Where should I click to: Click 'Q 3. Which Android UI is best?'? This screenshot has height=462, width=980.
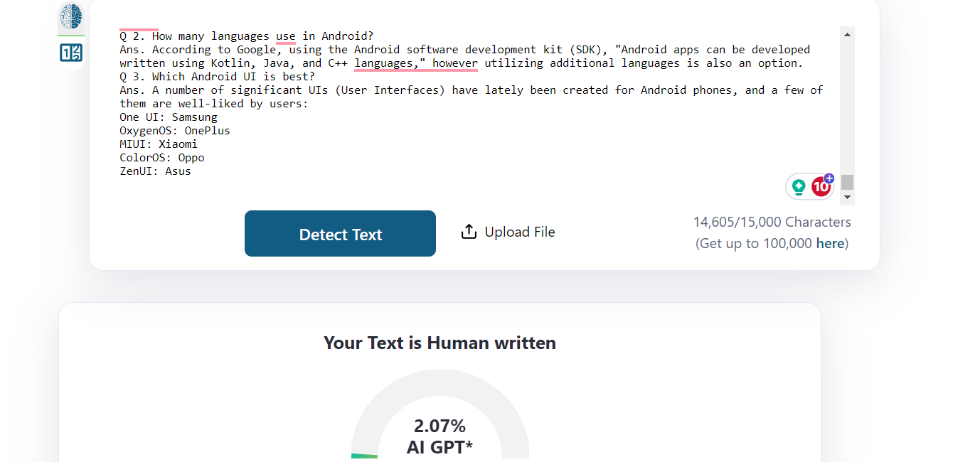pos(217,77)
